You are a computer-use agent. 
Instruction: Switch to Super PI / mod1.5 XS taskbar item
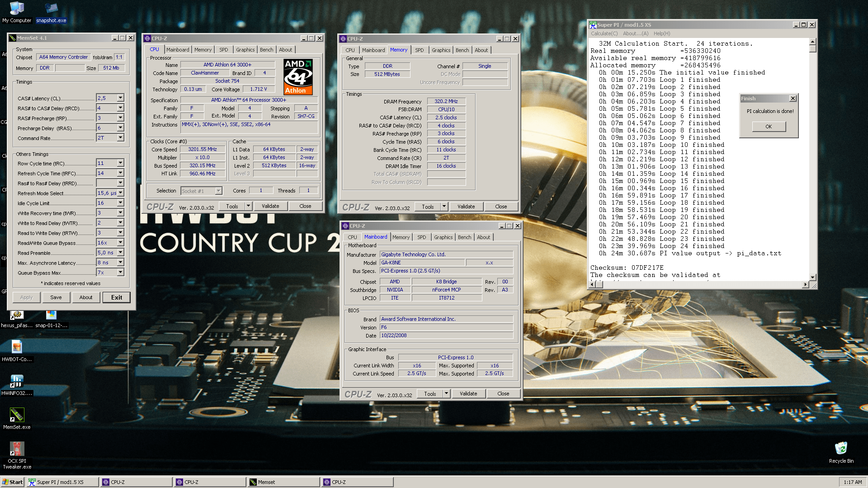62,482
